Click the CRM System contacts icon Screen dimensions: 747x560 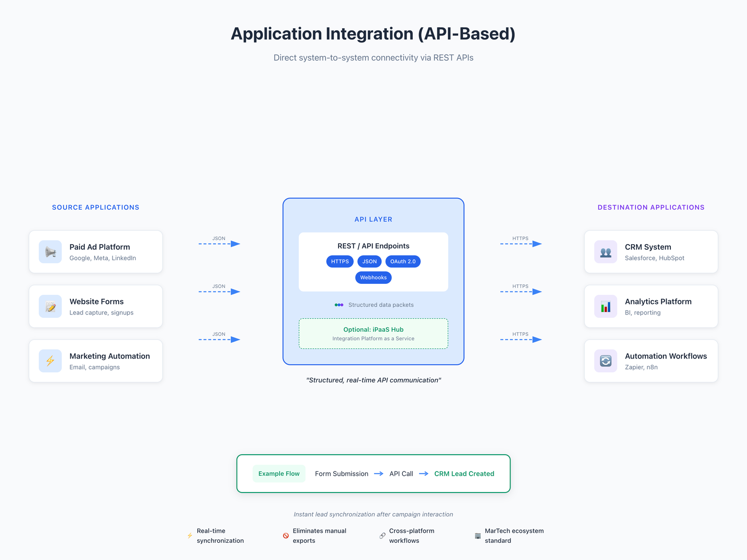[605, 251]
